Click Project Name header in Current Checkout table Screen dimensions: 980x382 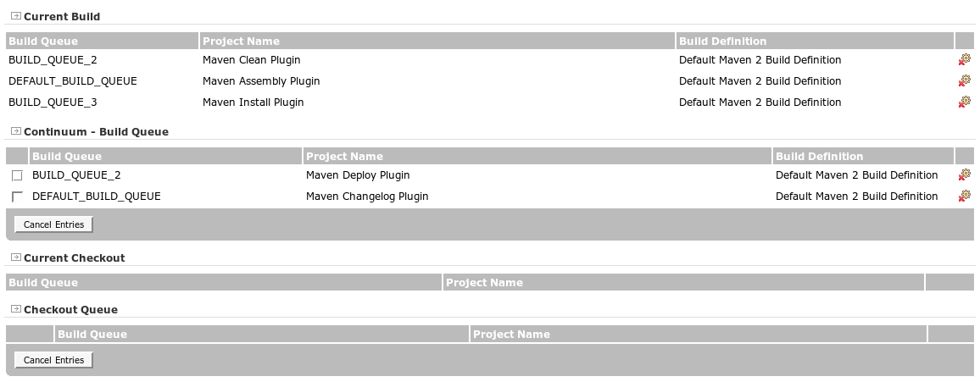coord(484,283)
